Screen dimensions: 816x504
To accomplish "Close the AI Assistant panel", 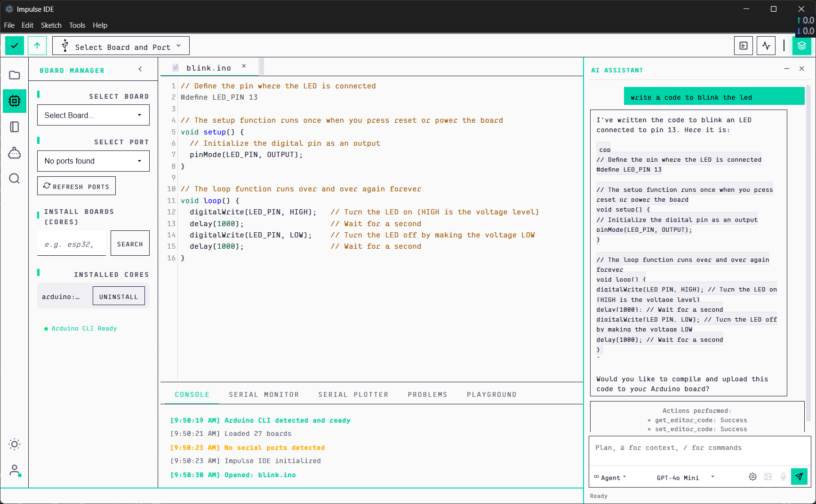I will pyautogui.click(x=802, y=69).
